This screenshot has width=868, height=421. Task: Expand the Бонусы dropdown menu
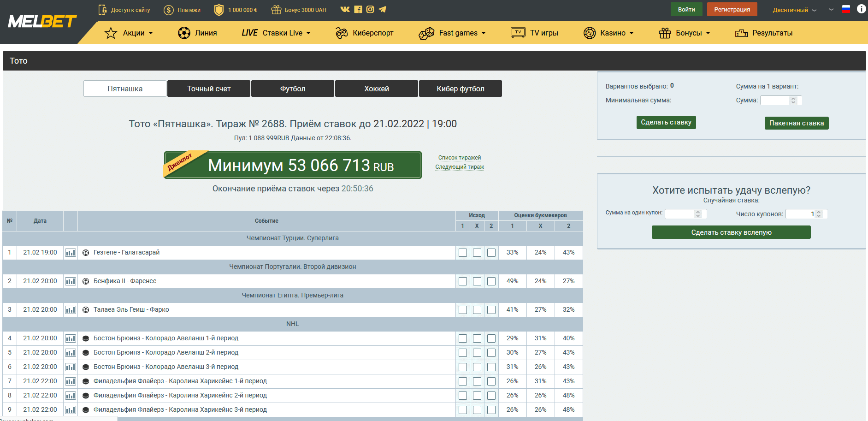(685, 33)
